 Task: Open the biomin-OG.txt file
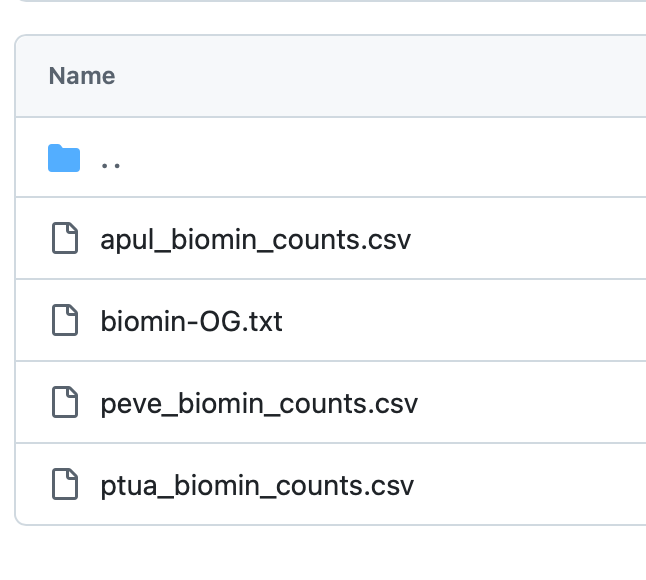click(x=191, y=322)
